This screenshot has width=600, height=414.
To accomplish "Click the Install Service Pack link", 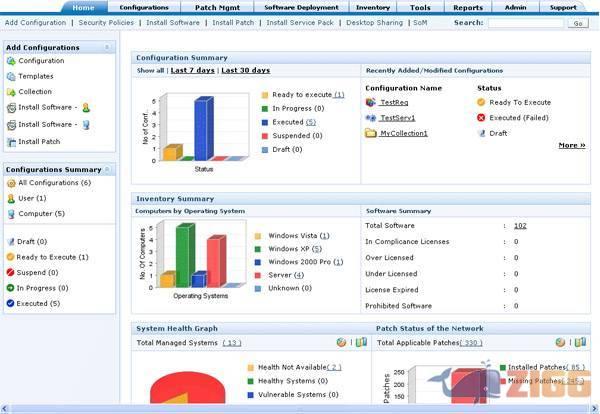I will coord(300,23).
